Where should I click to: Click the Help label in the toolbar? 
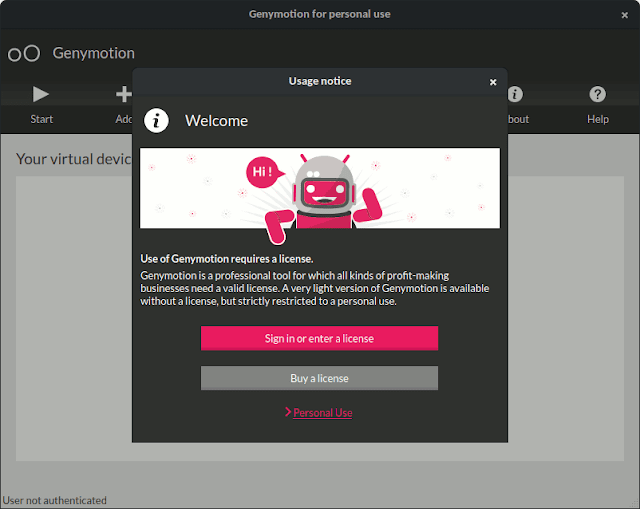(x=598, y=119)
